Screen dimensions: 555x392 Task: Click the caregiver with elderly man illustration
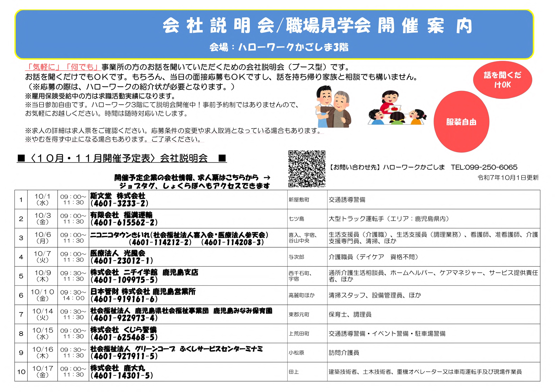point(333,106)
